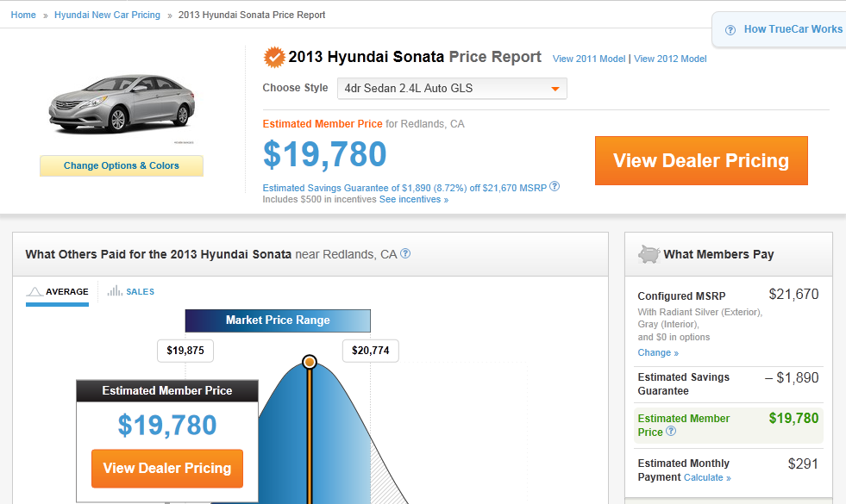Click the – $1,890 savings guarantee value
The height and width of the screenshot is (504, 846).
point(792,378)
